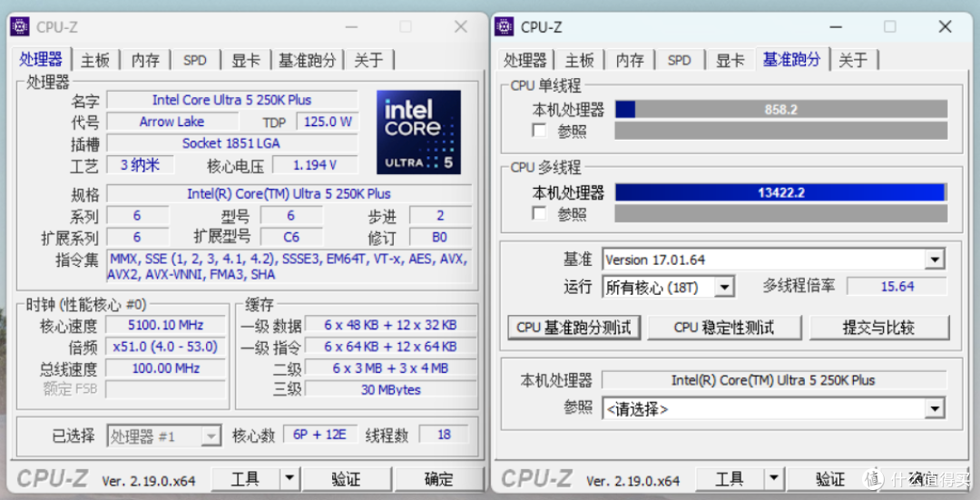This screenshot has height=500, width=980.
Task: Enable 参照 checkbox under CPU 多线程
Action: point(539,214)
